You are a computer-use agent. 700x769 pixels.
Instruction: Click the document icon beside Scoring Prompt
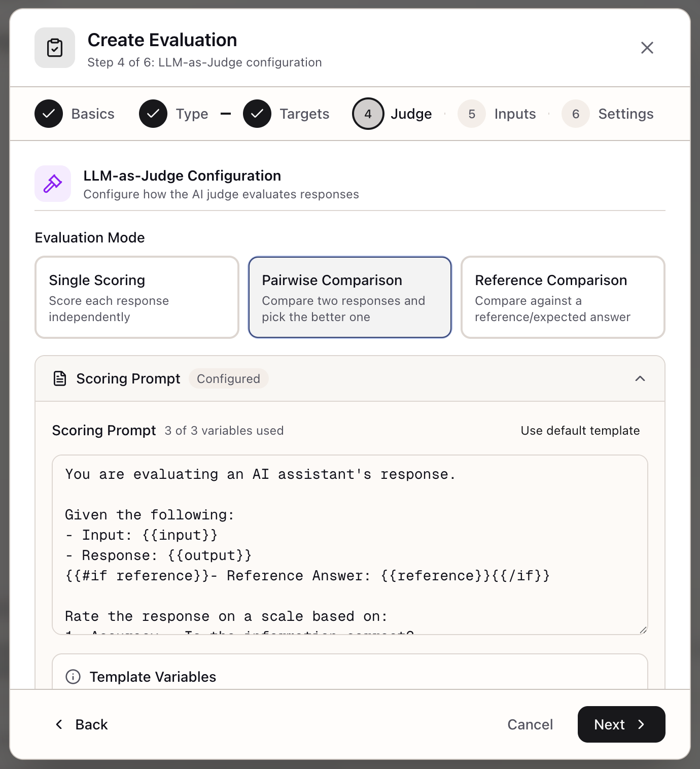tap(59, 378)
